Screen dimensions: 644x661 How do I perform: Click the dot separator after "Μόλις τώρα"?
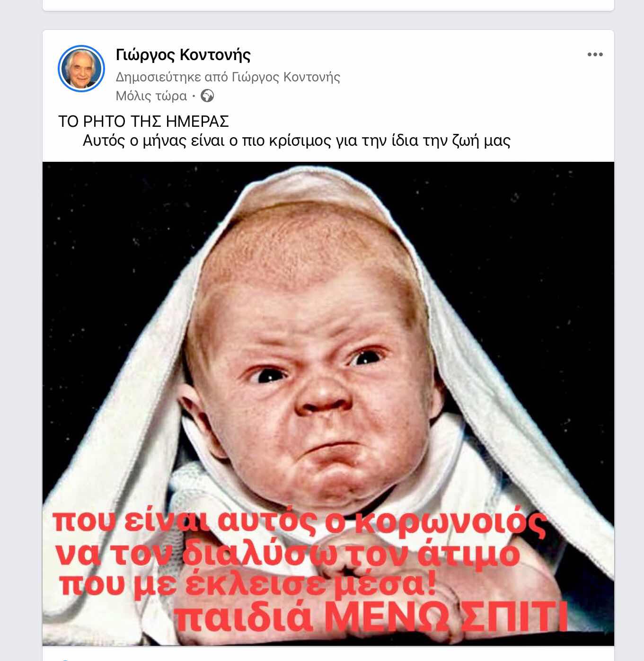pos(194,97)
